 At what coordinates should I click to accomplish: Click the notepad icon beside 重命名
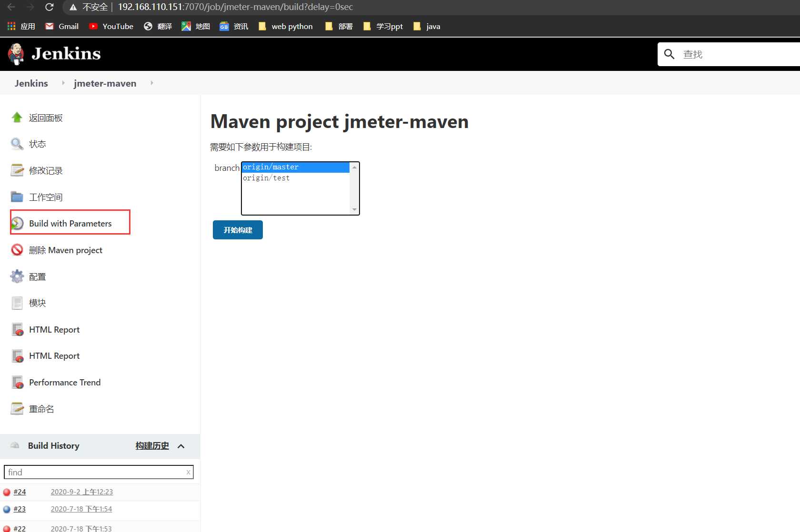click(x=17, y=409)
